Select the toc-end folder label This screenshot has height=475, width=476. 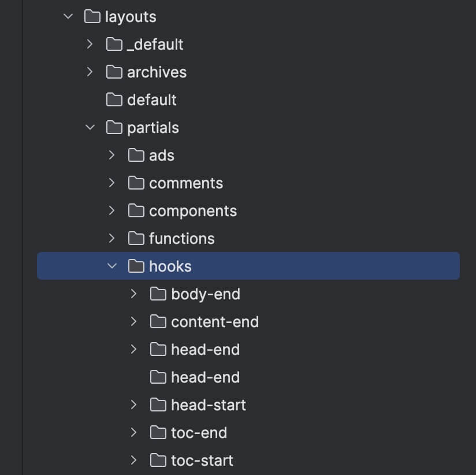pyautogui.click(x=199, y=432)
